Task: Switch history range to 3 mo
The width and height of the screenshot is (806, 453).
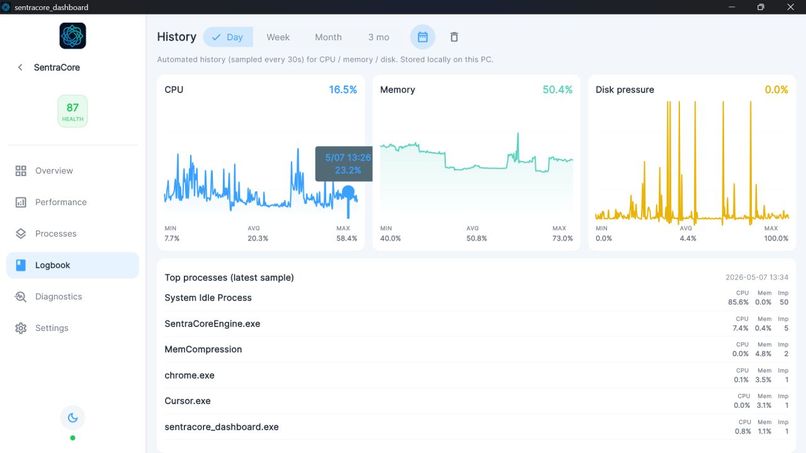Action: coord(378,37)
